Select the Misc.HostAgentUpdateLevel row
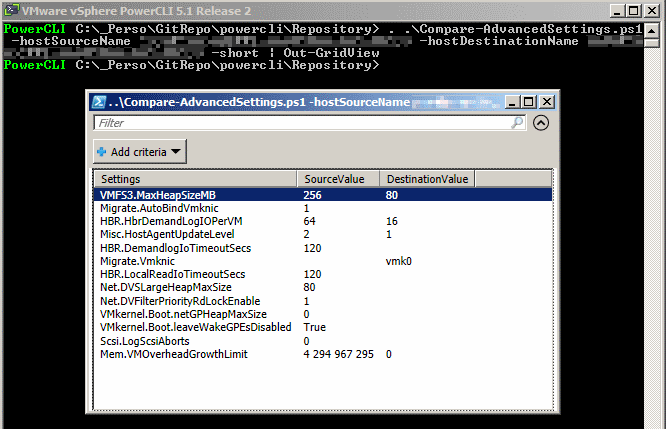Screen dimensions: 666x429 [x=323, y=234]
